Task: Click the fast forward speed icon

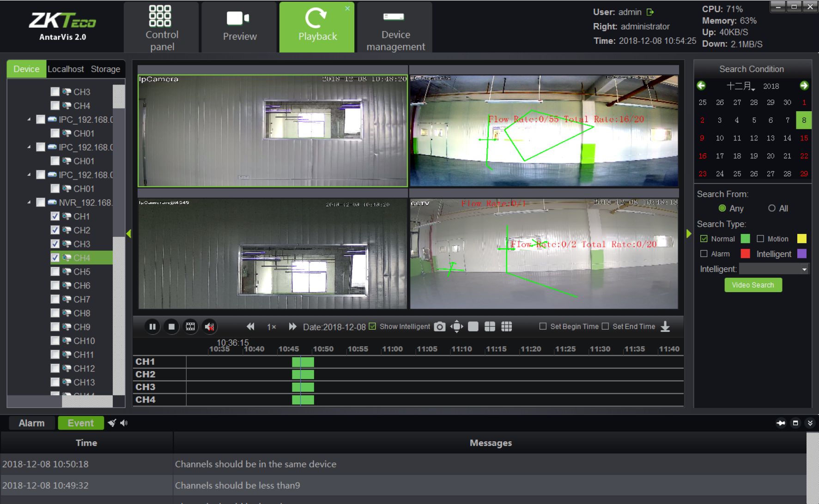Action: click(292, 327)
